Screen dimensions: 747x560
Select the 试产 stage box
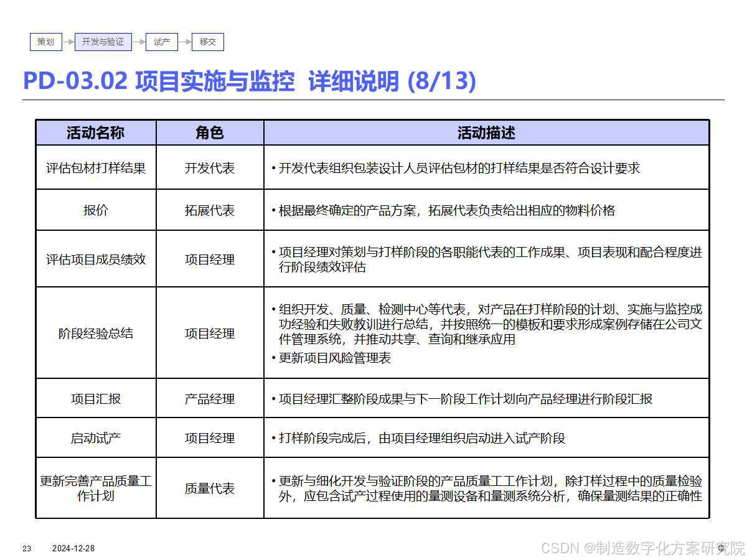(161, 42)
